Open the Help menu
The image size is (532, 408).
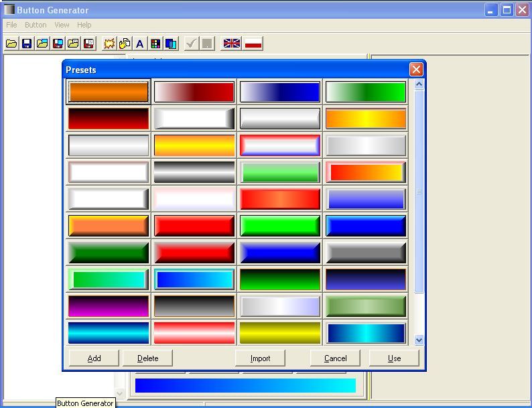[x=84, y=25]
